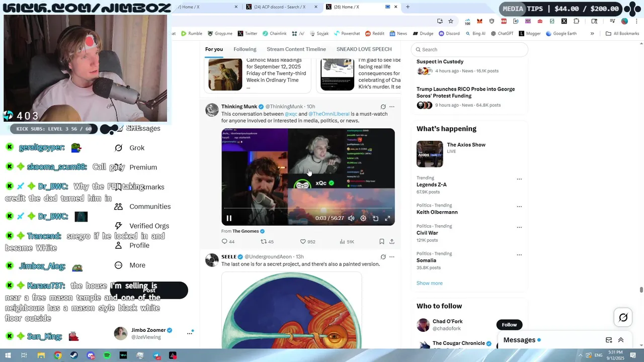Open more options for Legends Z-A trend

coord(519,179)
